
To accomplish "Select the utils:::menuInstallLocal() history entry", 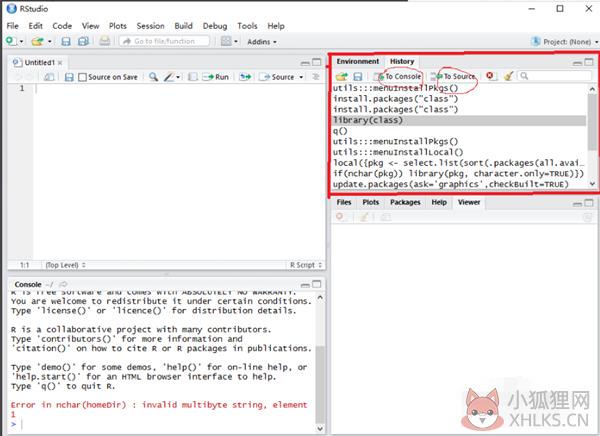I will 458,152.
